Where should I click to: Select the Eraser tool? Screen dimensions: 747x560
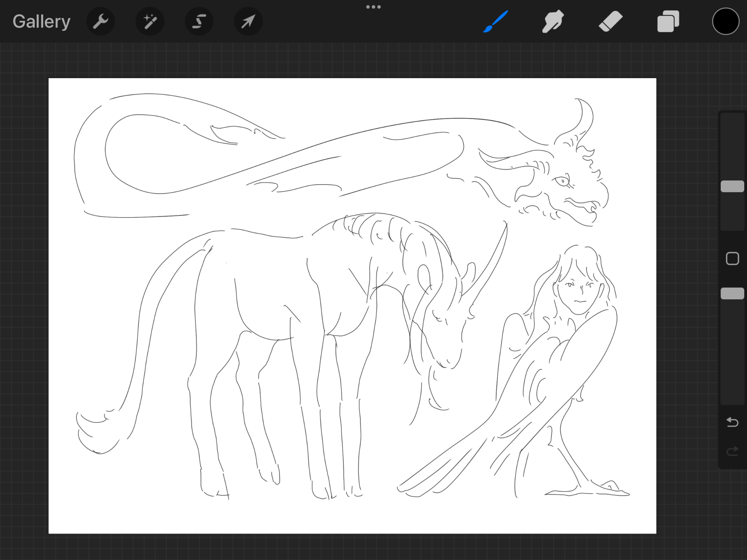[x=610, y=21]
